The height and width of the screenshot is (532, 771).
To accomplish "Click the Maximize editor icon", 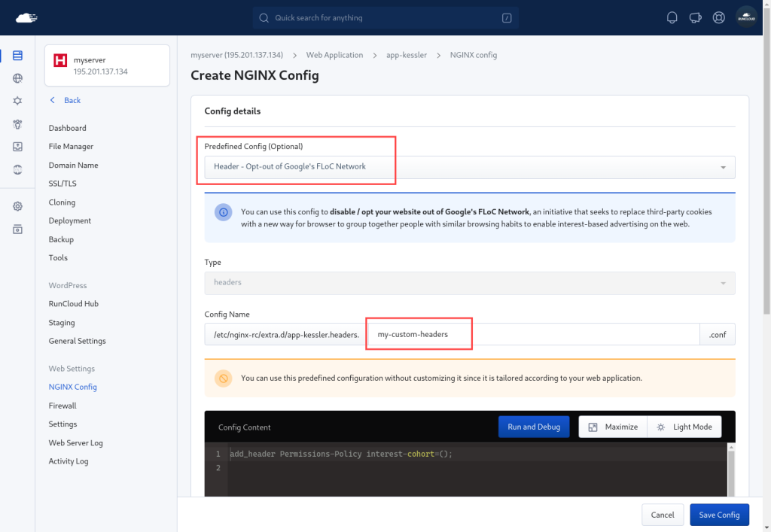I will 593,427.
